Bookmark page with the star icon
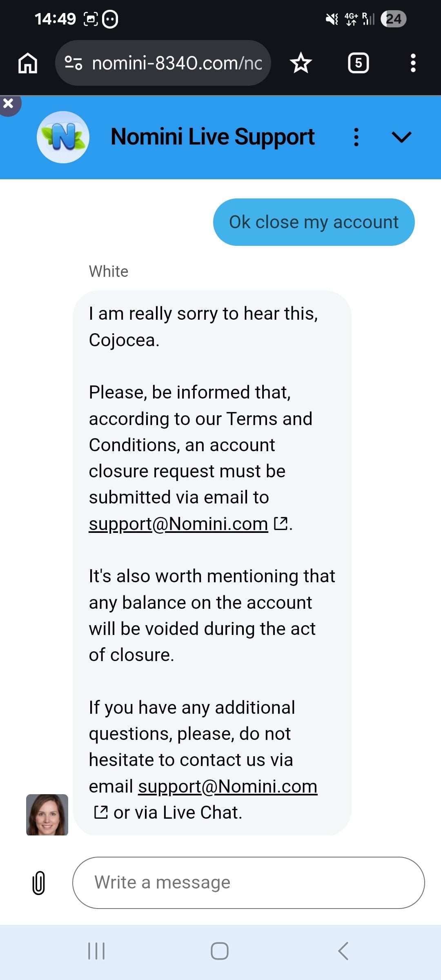441x980 pixels. coord(301,63)
